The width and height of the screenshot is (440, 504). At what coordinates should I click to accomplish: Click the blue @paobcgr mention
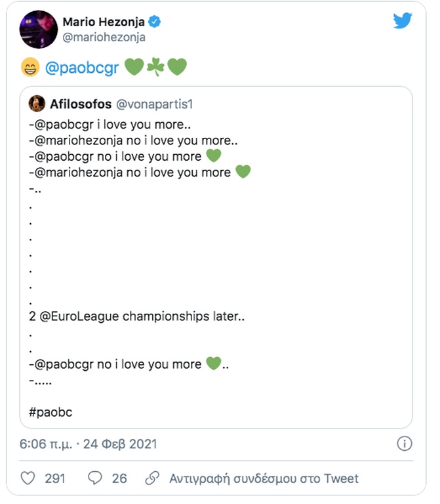coord(82,67)
